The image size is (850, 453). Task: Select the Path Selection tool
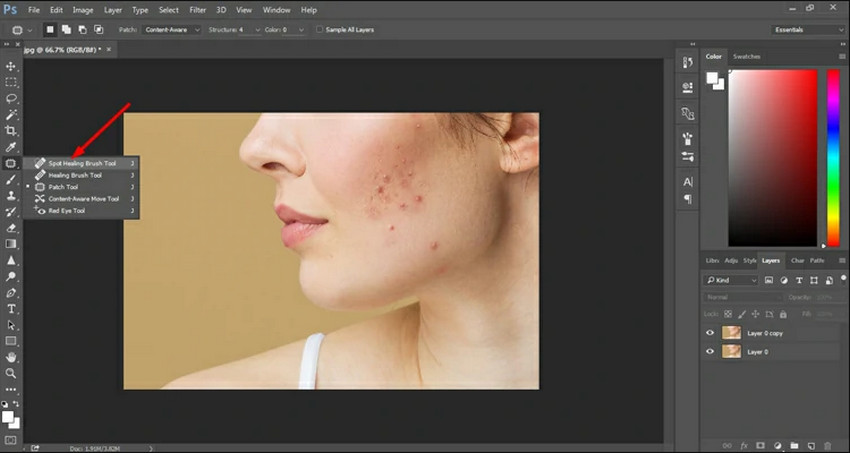click(10, 325)
